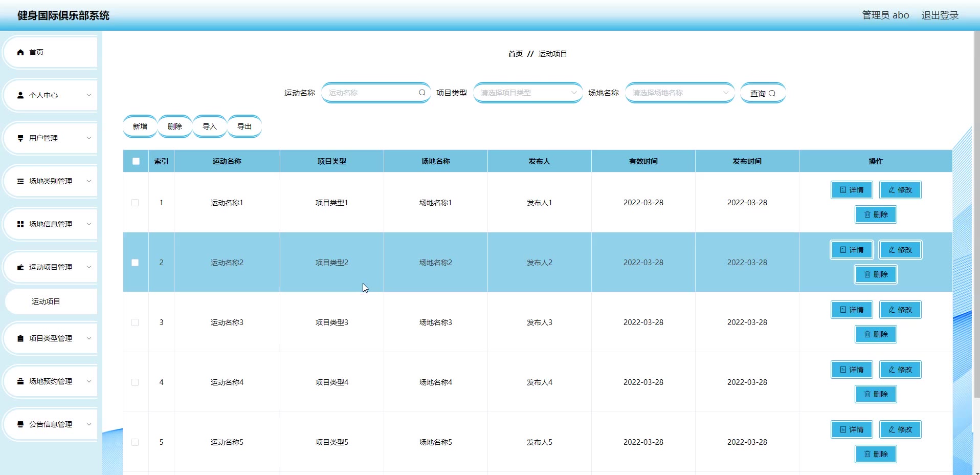The height and width of the screenshot is (475, 980).
Task: Click the magnifier icon inside 运动名称 search box
Action: [x=422, y=93]
